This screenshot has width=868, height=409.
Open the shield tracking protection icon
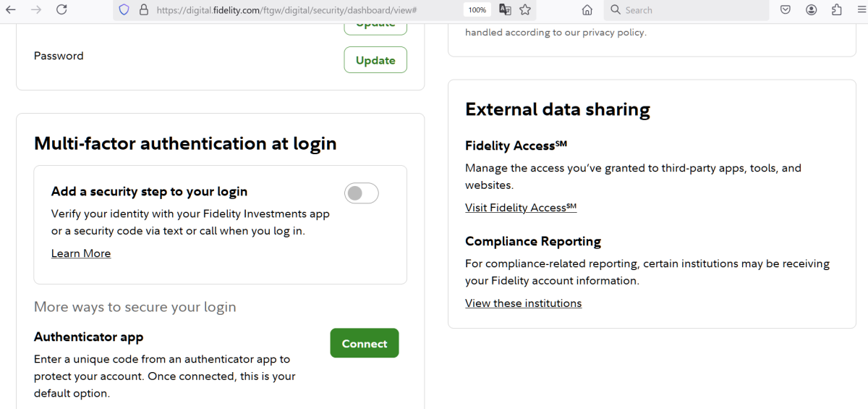pos(124,10)
